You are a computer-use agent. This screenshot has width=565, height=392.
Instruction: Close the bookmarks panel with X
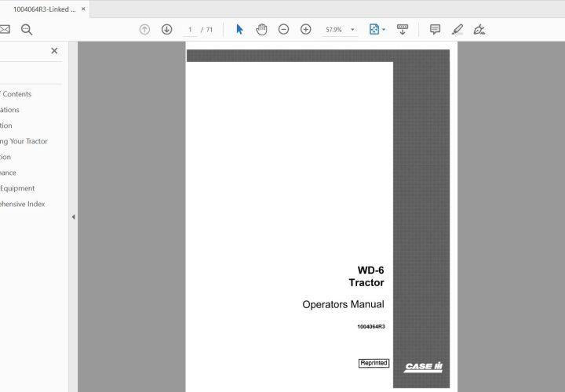coord(54,51)
